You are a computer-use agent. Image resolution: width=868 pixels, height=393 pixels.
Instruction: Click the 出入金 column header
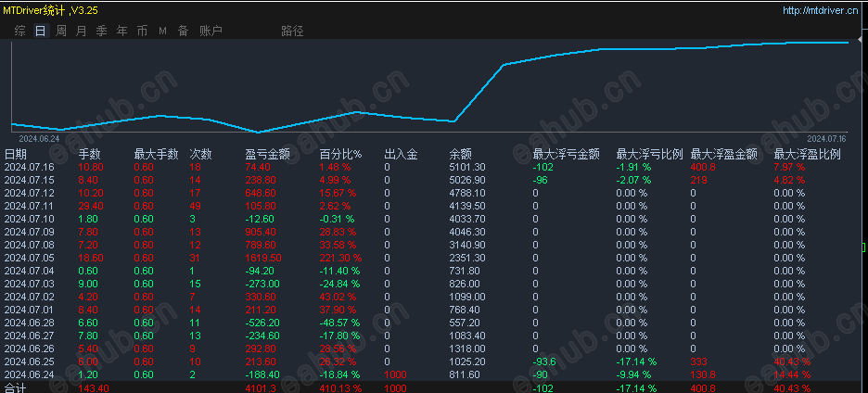coord(401,154)
